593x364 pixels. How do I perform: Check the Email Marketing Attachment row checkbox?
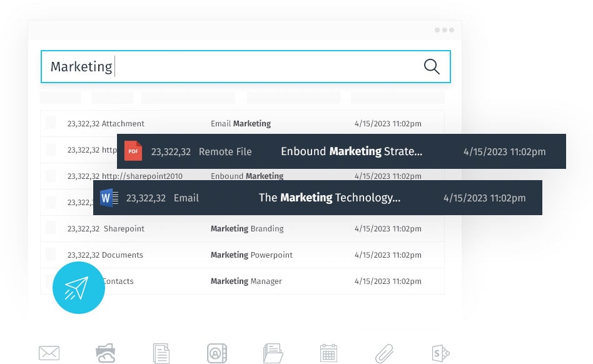click(x=51, y=123)
